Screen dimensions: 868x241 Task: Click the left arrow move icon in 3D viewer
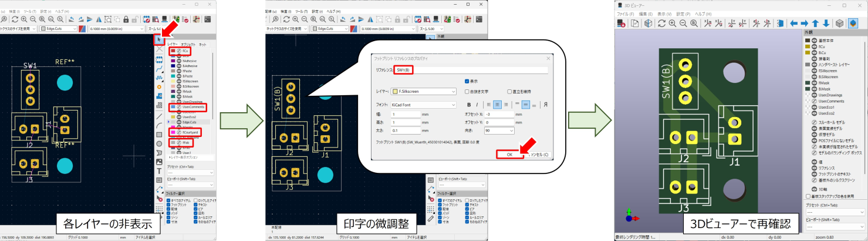point(793,23)
